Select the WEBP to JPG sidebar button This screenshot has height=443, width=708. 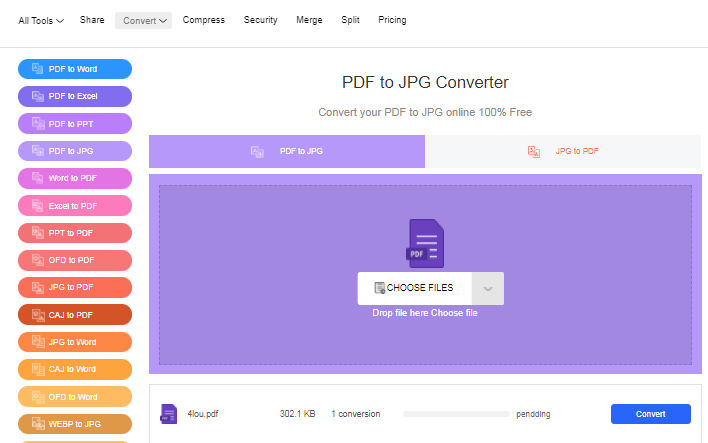pos(75,424)
